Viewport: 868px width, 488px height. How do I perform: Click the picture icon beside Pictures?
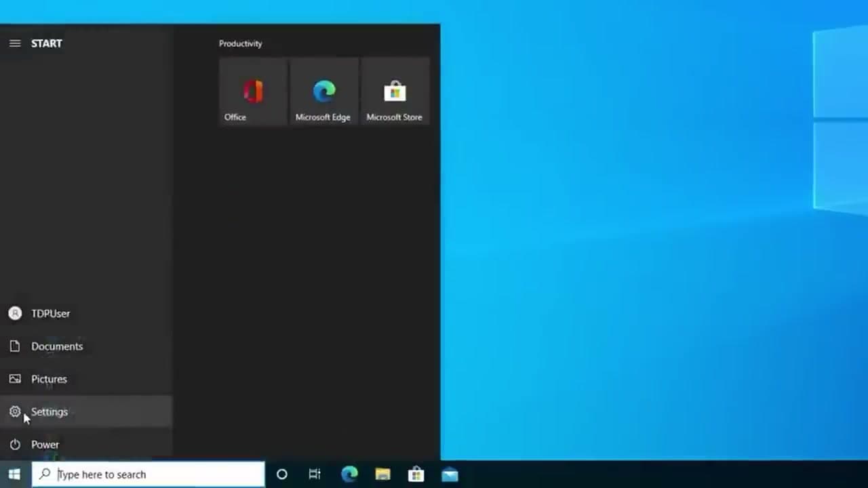[15, 379]
